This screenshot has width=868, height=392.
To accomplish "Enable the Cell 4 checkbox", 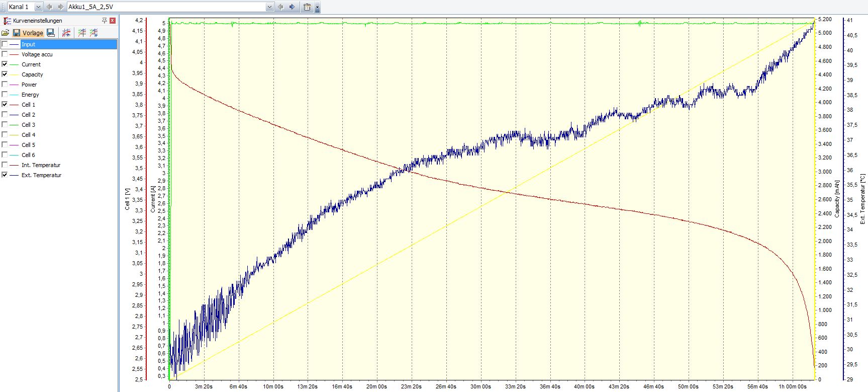I will pos(5,135).
